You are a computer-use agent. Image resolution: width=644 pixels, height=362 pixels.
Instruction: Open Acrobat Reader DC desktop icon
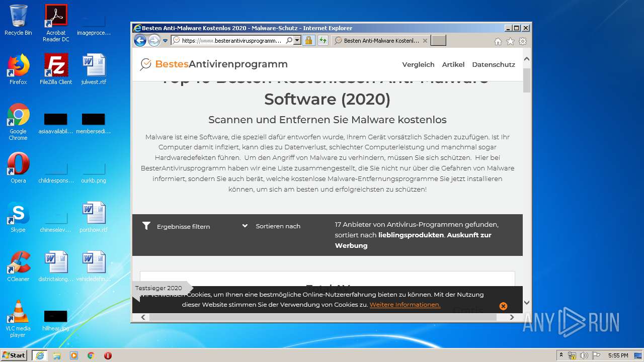point(56,23)
